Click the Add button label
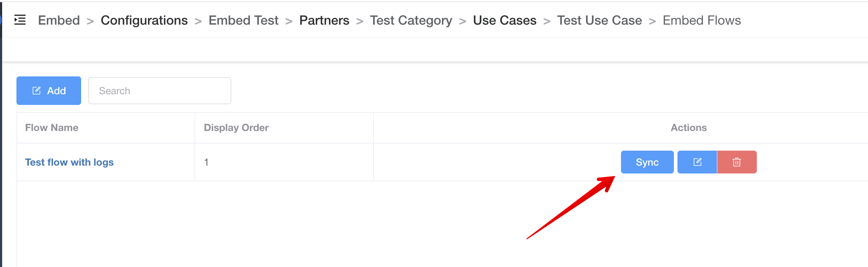 (56, 91)
